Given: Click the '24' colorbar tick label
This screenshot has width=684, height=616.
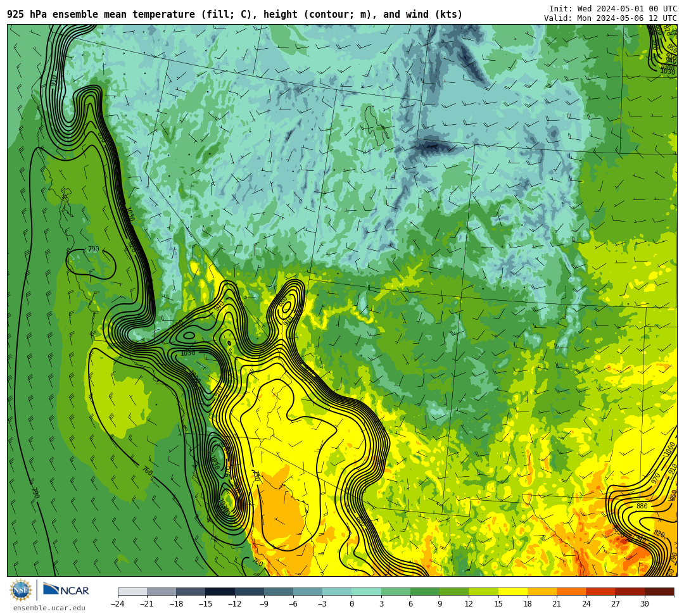Looking at the screenshot, I should coord(586,604).
